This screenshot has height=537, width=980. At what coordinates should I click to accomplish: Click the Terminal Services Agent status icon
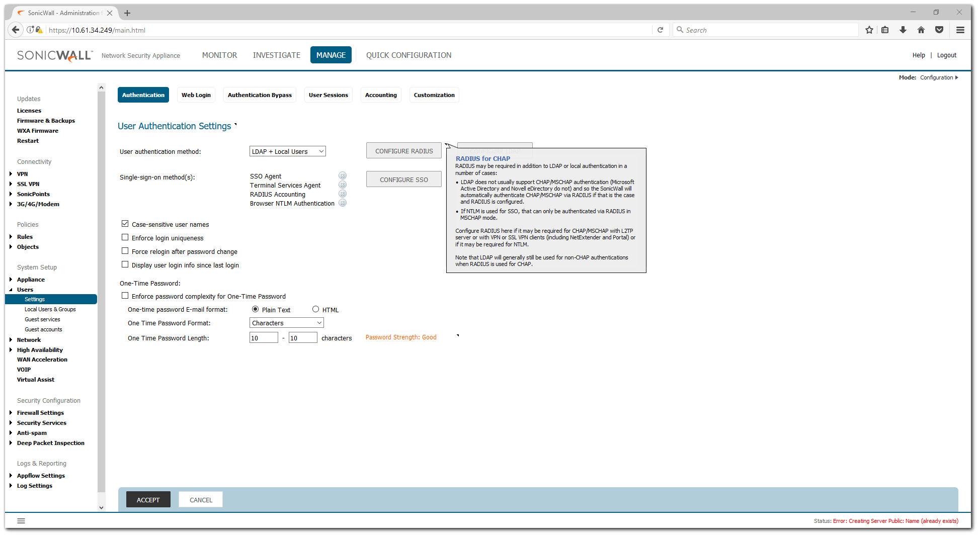343,185
